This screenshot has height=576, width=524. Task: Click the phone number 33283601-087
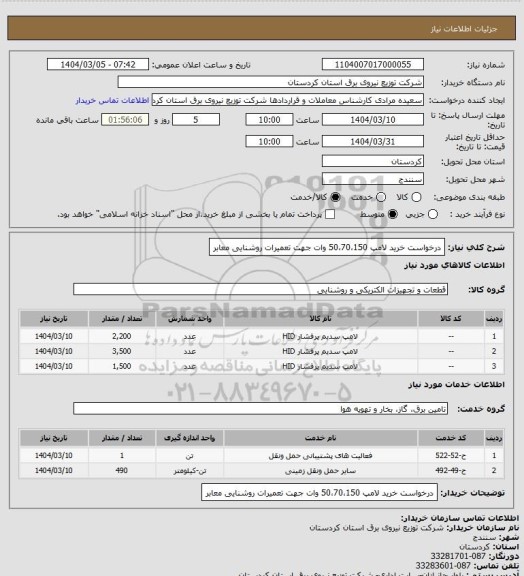tap(443, 565)
